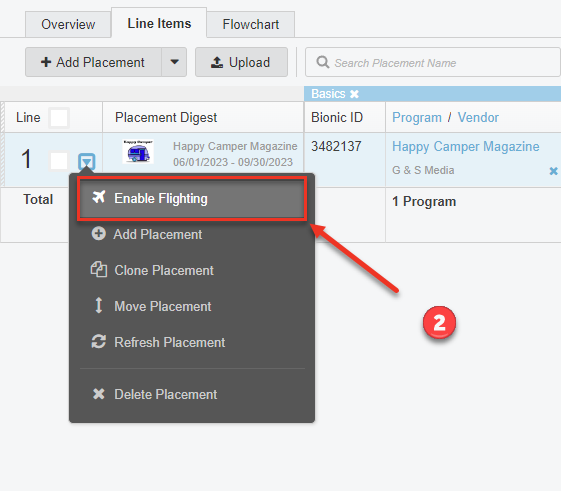Screen dimensions: 561x491
Task: Click the airplane icon beside Enable Flighting
Action: [99, 197]
